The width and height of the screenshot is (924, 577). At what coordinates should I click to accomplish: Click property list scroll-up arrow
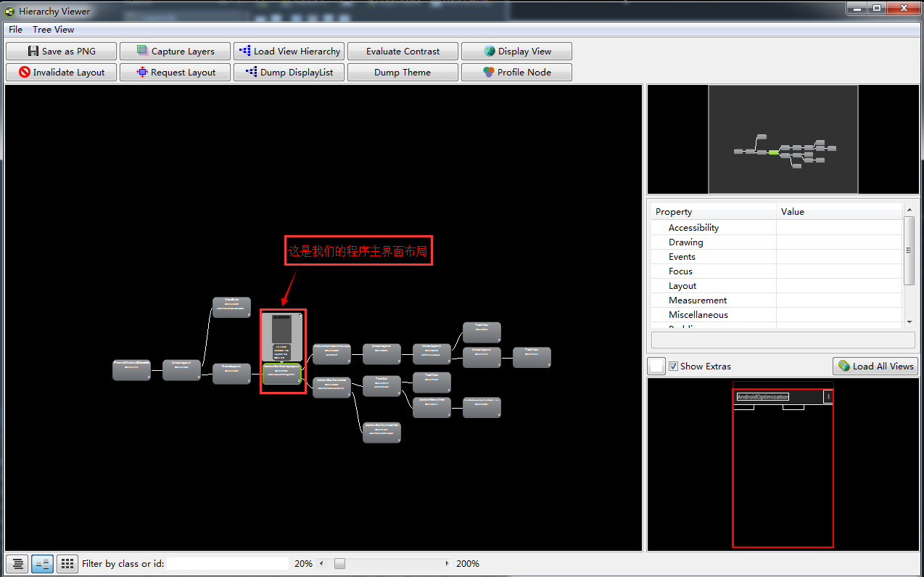click(909, 210)
